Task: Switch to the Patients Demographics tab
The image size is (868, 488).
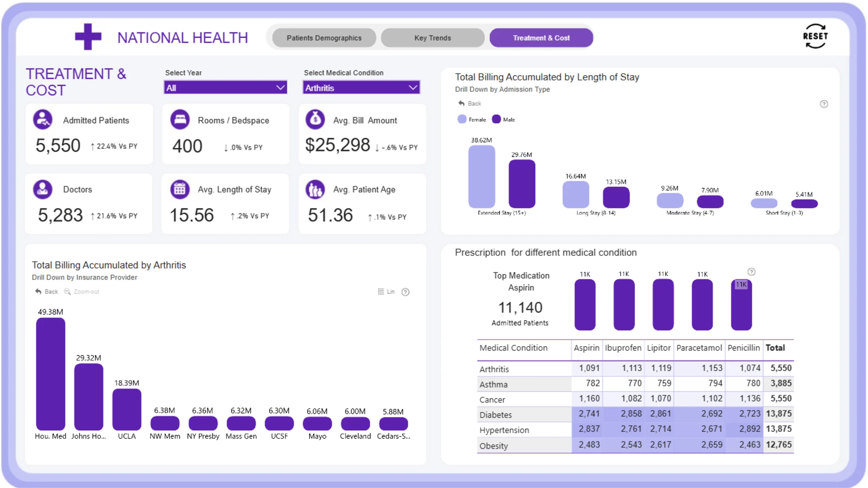Action: coord(324,38)
